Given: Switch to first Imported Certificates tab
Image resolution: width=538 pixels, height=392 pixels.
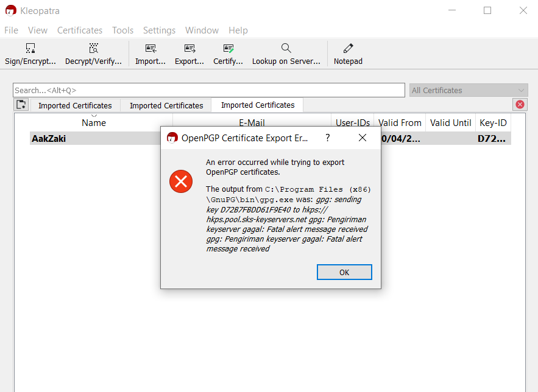Looking at the screenshot, I should pos(75,105).
